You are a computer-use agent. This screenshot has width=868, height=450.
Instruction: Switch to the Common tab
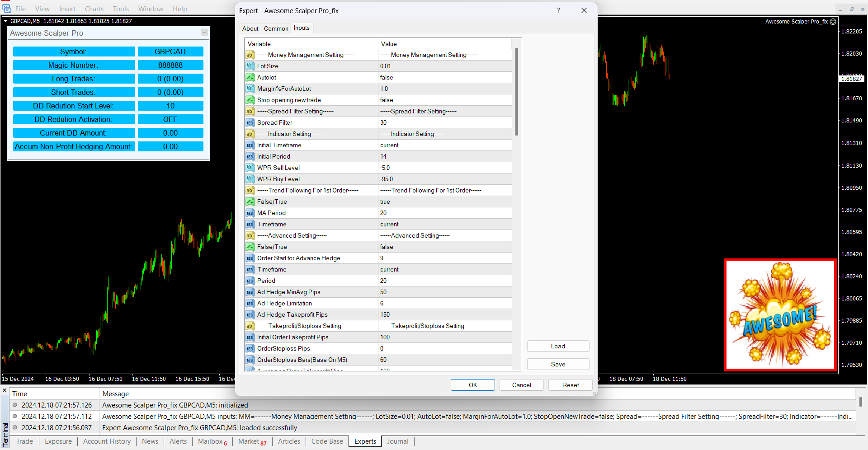pos(276,28)
